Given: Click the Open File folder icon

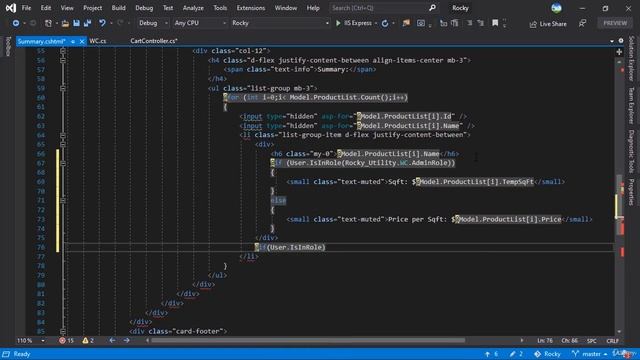Looking at the screenshot, I should (x=65, y=23).
